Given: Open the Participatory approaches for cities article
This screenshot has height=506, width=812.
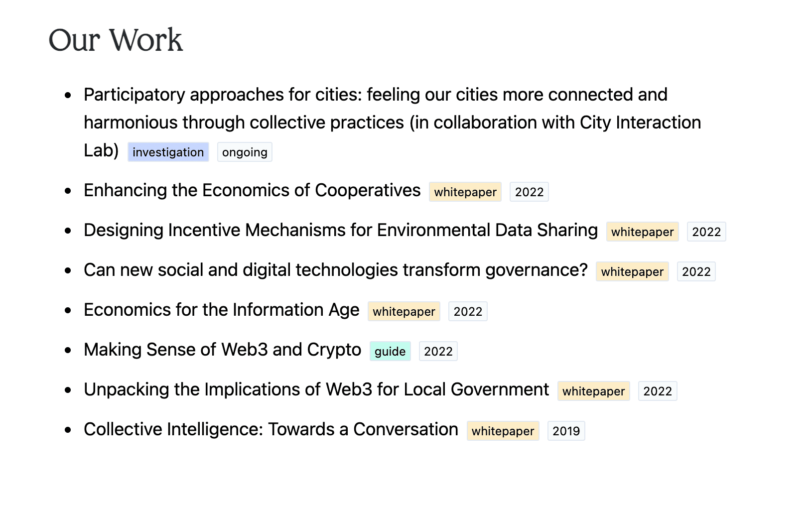Looking at the screenshot, I should pyautogui.click(x=375, y=95).
